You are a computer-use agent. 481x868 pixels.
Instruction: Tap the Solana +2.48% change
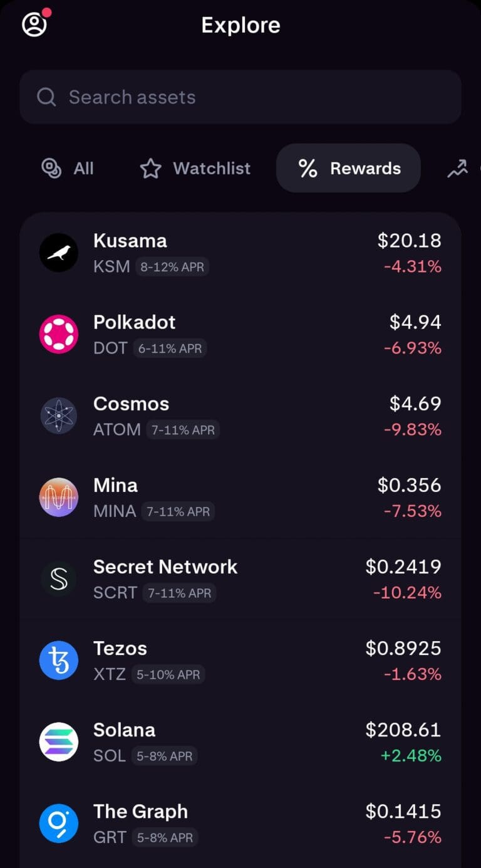412,755
